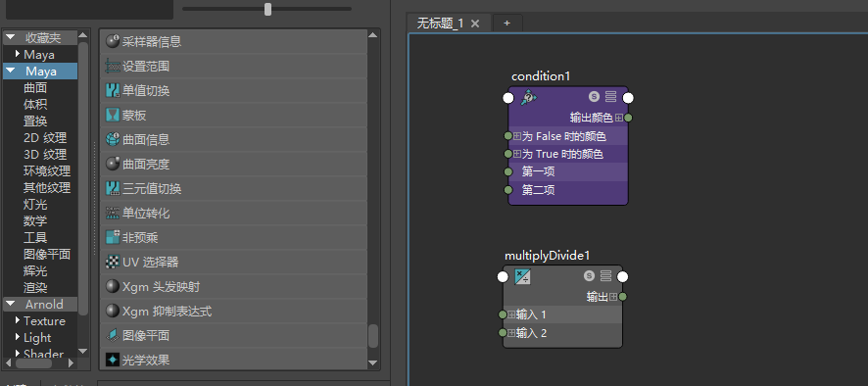This screenshot has height=386, width=868.
Task: Select the 图像平面 node icon
Action: [x=113, y=336]
